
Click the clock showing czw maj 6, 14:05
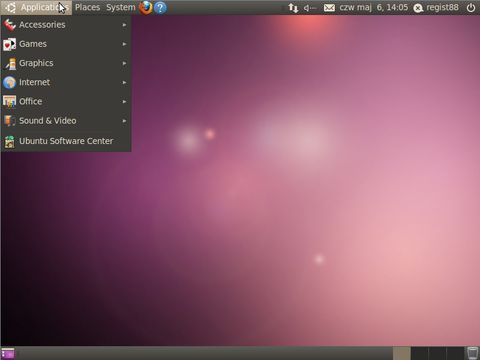pos(374,7)
